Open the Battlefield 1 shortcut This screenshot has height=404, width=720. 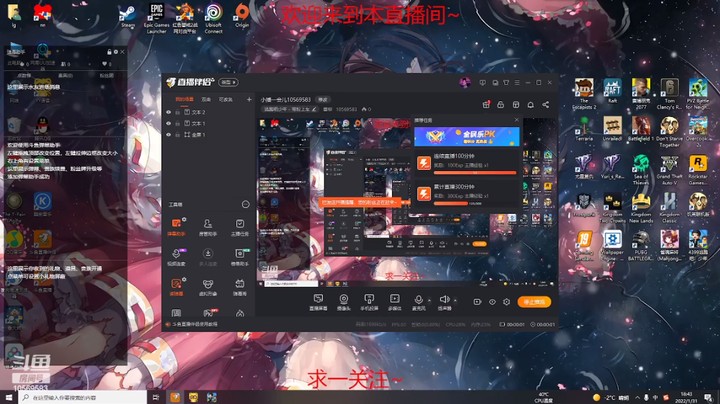[641, 129]
